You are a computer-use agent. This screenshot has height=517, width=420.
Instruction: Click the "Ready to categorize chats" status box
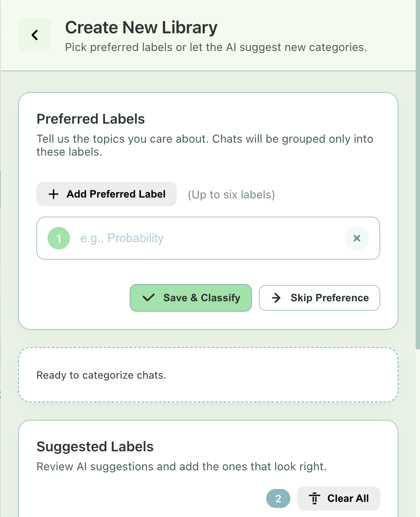pyautogui.click(x=208, y=375)
